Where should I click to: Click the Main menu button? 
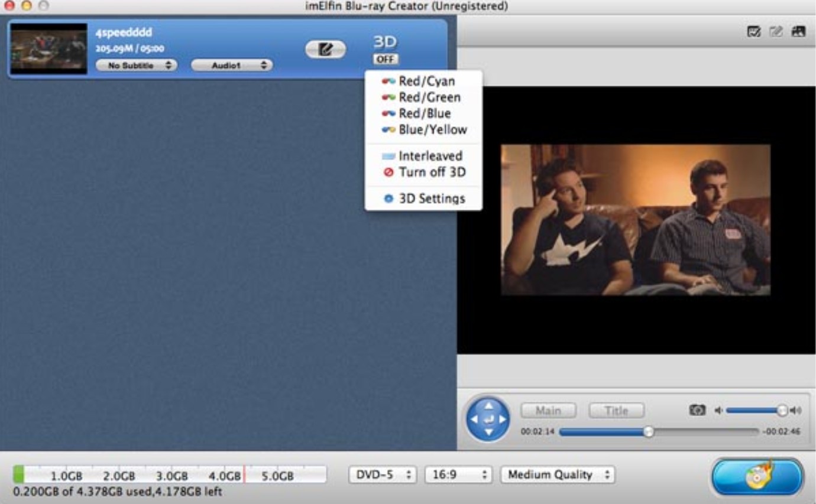pos(548,410)
